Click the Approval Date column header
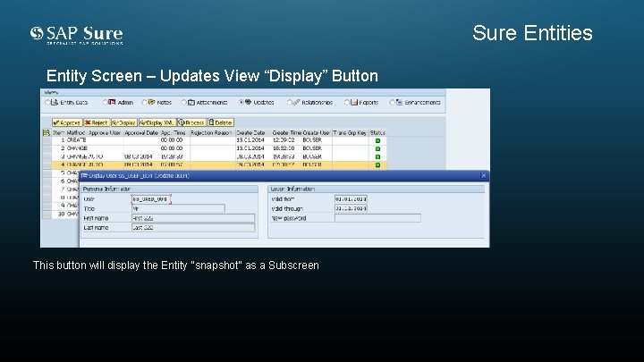The height and width of the screenshot is (362, 644). (x=141, y=132)
